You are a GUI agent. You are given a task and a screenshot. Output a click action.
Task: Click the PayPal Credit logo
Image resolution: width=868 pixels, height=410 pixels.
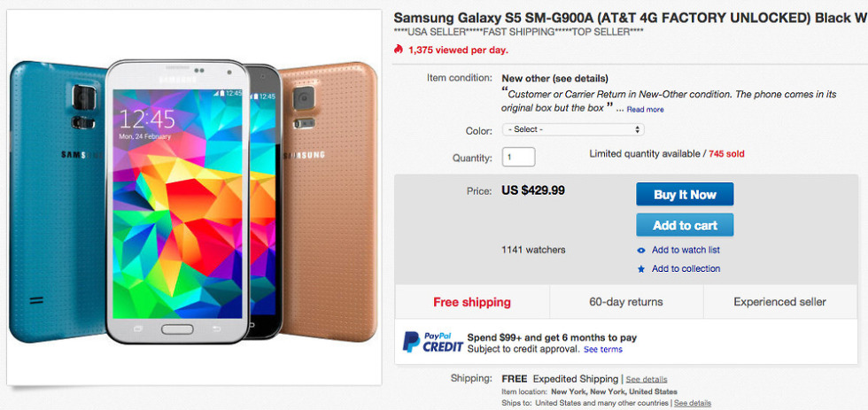(x=430, y=342)
